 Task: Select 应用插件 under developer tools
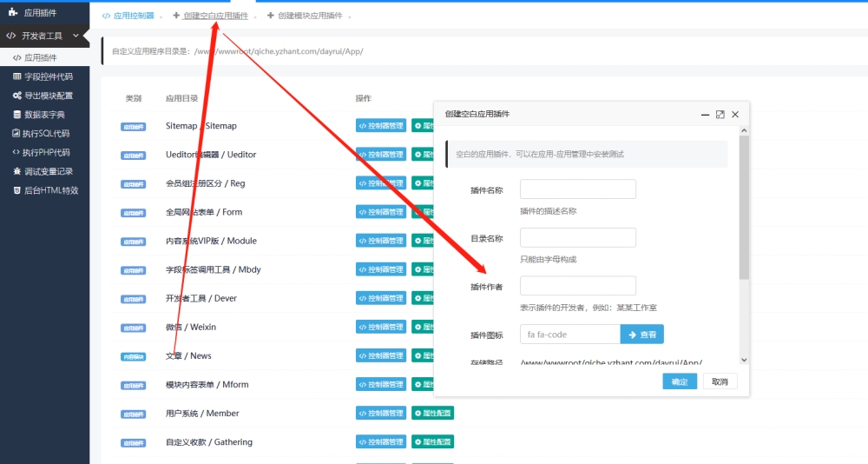click(44, 57)
